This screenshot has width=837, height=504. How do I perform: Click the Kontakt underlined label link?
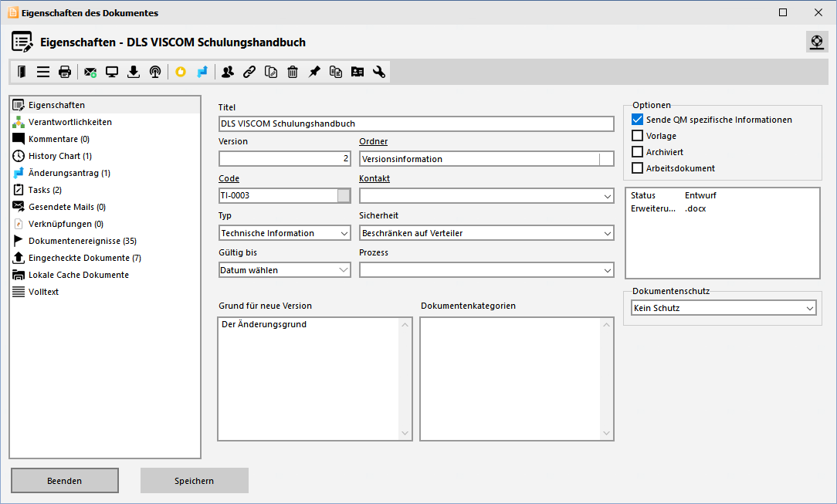coord(374,178)
